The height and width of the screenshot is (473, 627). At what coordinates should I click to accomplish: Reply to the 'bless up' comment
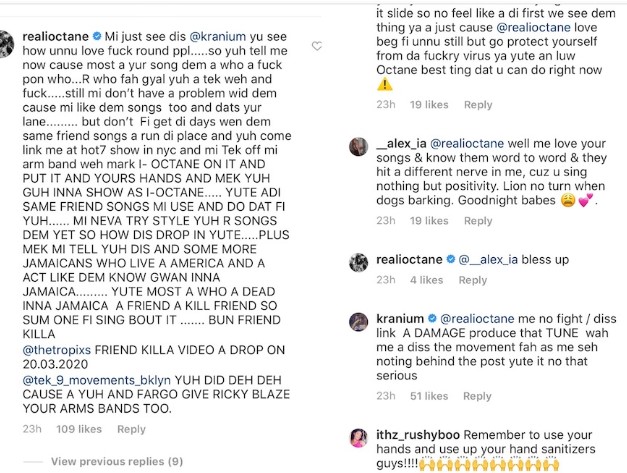(x=472, y=280)
